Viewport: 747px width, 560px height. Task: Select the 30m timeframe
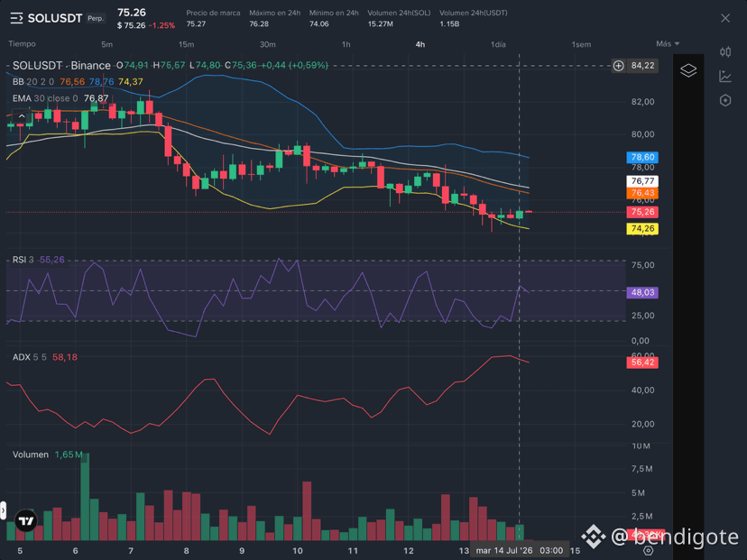pos(267,44)
